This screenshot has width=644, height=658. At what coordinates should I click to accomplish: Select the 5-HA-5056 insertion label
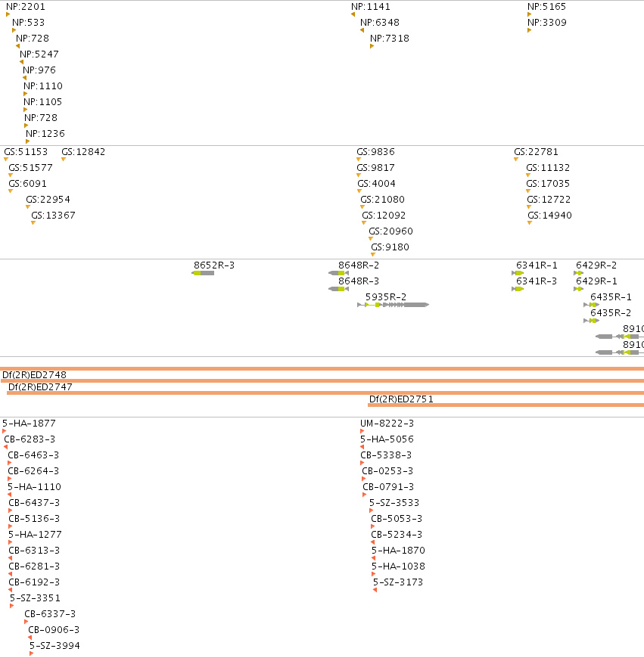point(387,439)
